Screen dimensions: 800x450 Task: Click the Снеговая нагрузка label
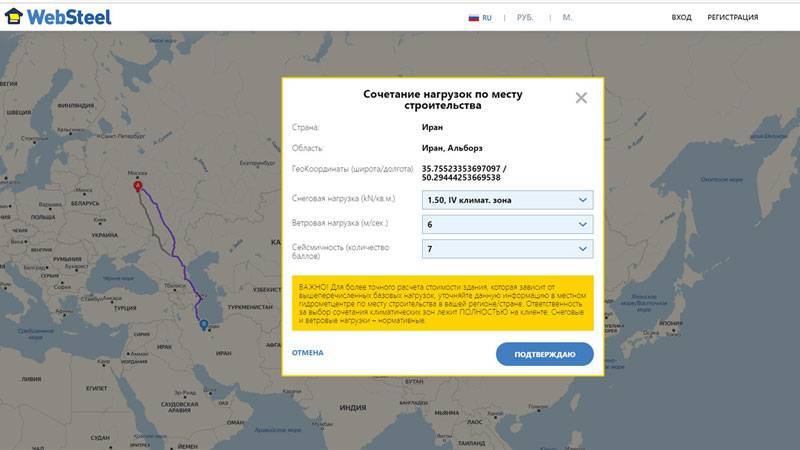point(343,198)
